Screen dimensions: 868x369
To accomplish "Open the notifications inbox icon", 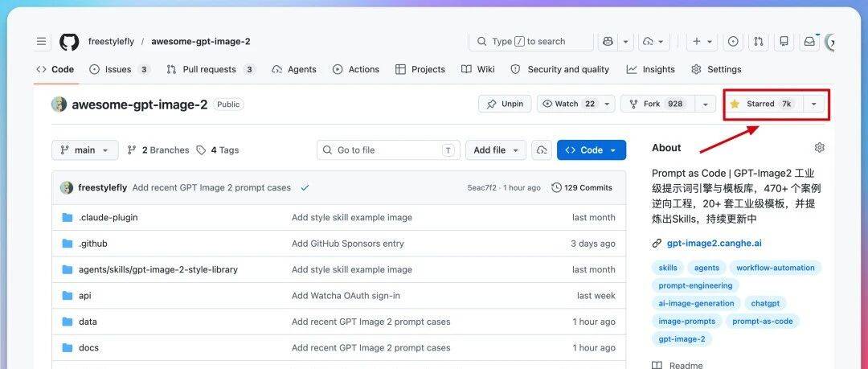I will click(809, 42).
